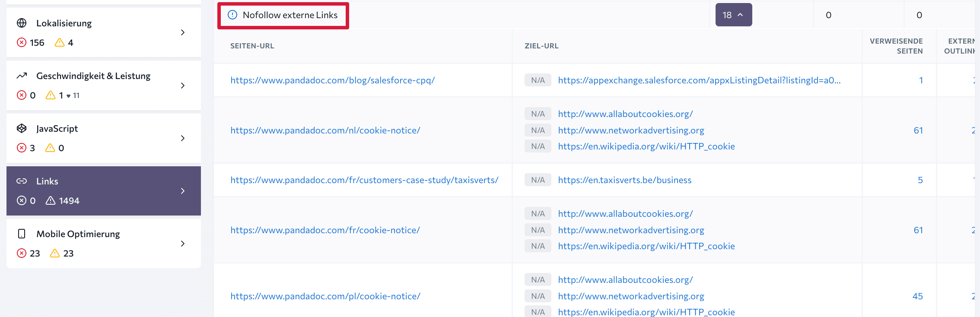Click the info icon beside Nofollow externe Links
The image size is (980, 317).
[232, 15]
